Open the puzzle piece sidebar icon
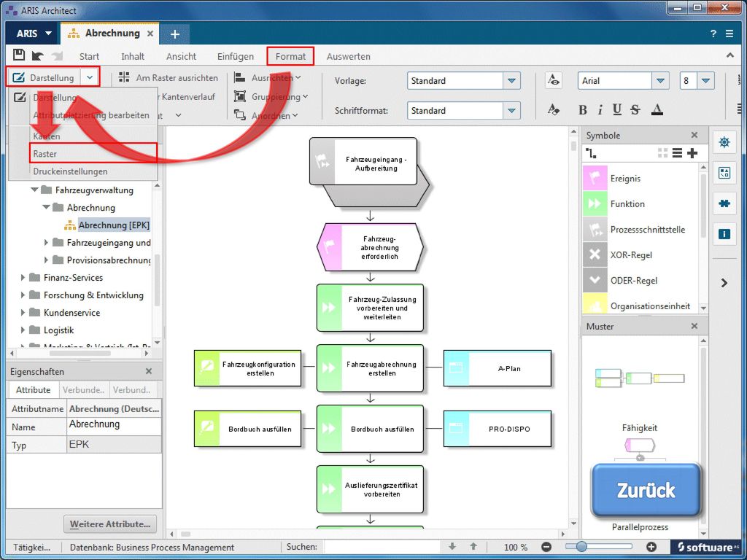Image resolution: width=747 pixels, height=560 pixels. [x=724, y=203]
